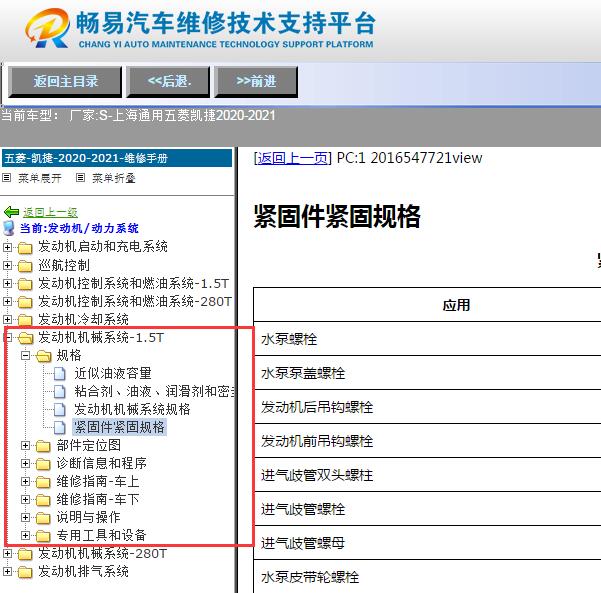This screenshot has width=601, height=593.
Task: Click the 进气歧管螺母 table cell
Action: (x=427, y=543)
